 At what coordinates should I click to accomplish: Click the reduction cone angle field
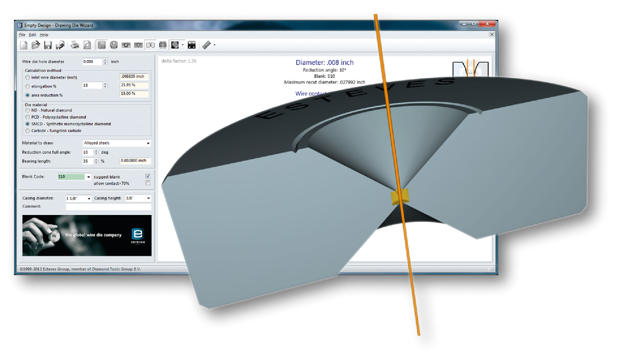pyautogui.click(x=88, y=152)
